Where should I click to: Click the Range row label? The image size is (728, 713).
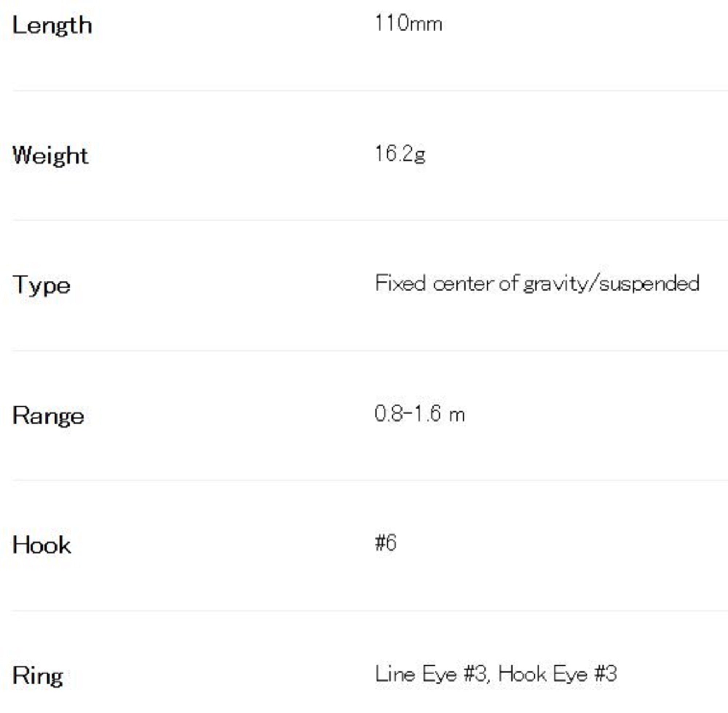pos(48,415)
